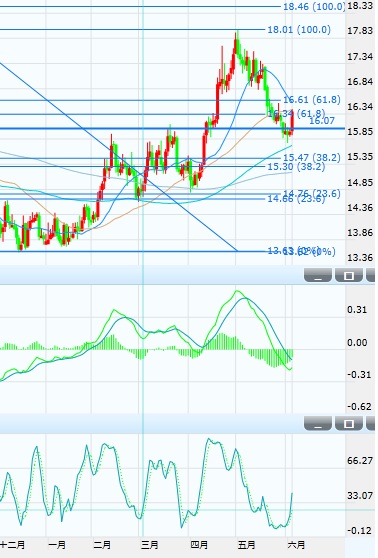Image resolution: width=378 pixels, height=558 pixels.
Task: Click the 17.34 price axis value
Action: 360,56
